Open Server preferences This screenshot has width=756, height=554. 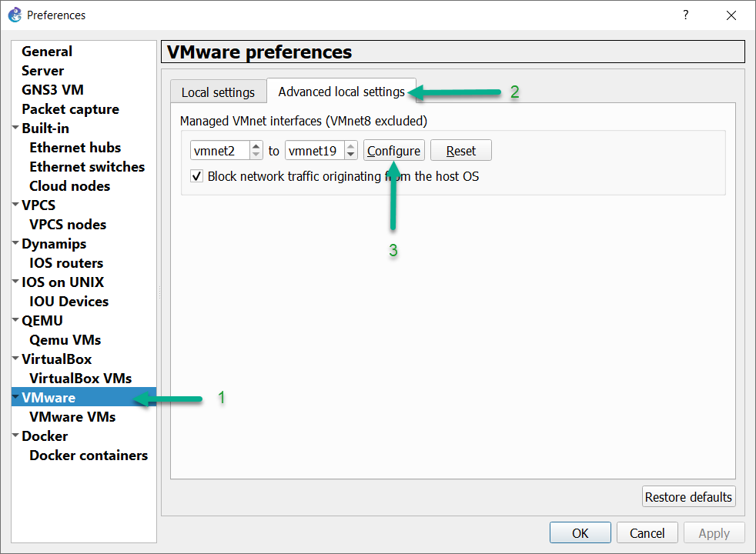point(42,70)
